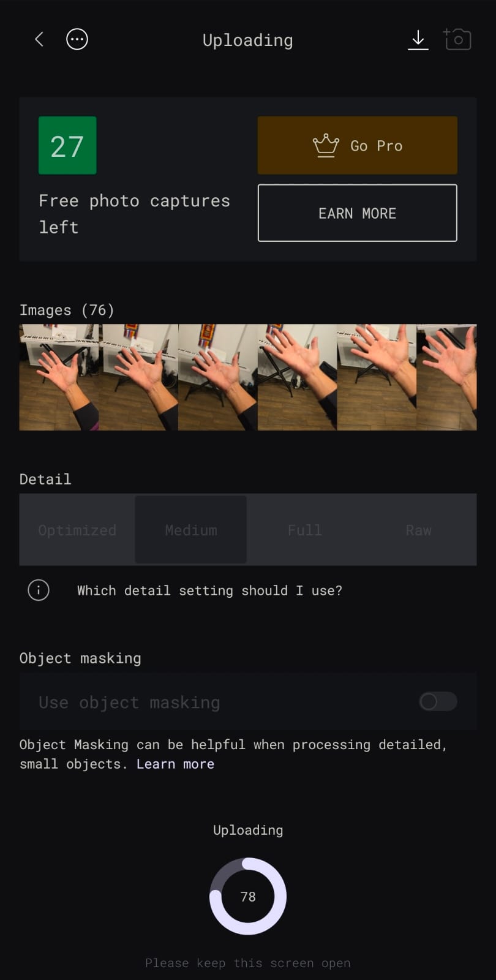
Task: Toggle the Use object masking switch
Action: [x=438, y=701]
